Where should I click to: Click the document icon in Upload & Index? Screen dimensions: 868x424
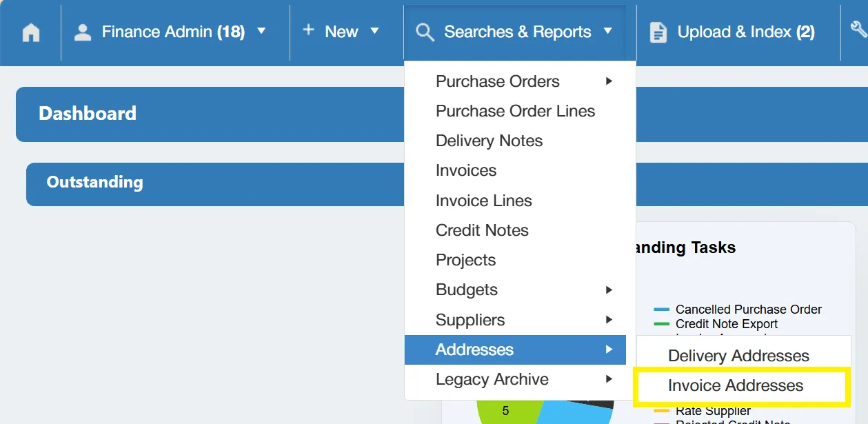click(658, 32)
